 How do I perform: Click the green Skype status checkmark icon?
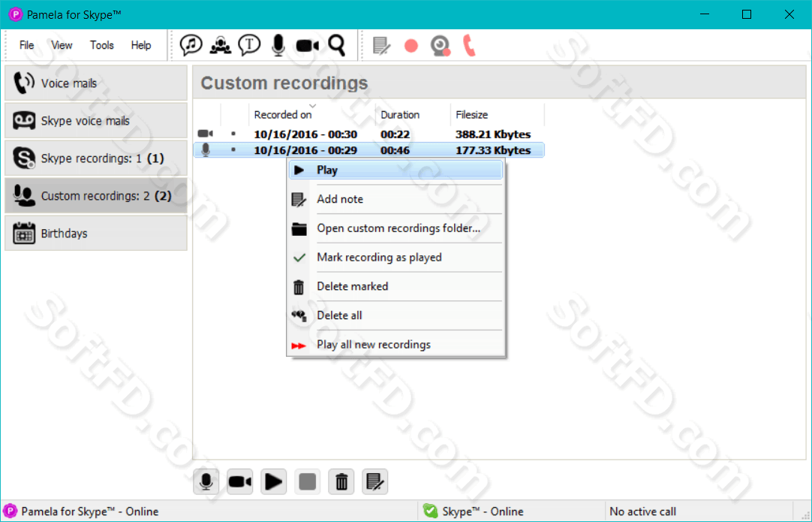pos(430,511)
